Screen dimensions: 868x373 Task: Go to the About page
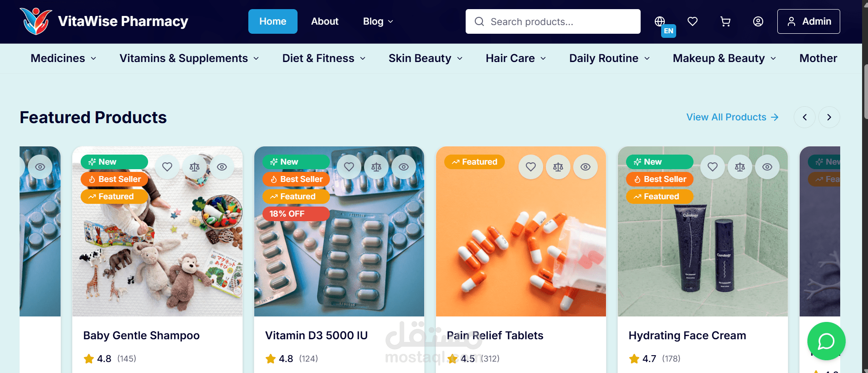[x=324, y=21]
